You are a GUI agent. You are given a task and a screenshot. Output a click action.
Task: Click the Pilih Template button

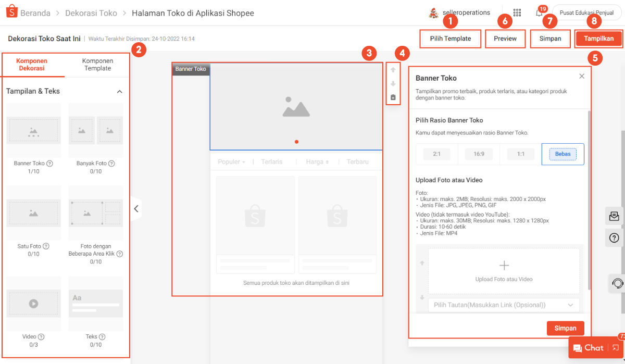point(451,39)
